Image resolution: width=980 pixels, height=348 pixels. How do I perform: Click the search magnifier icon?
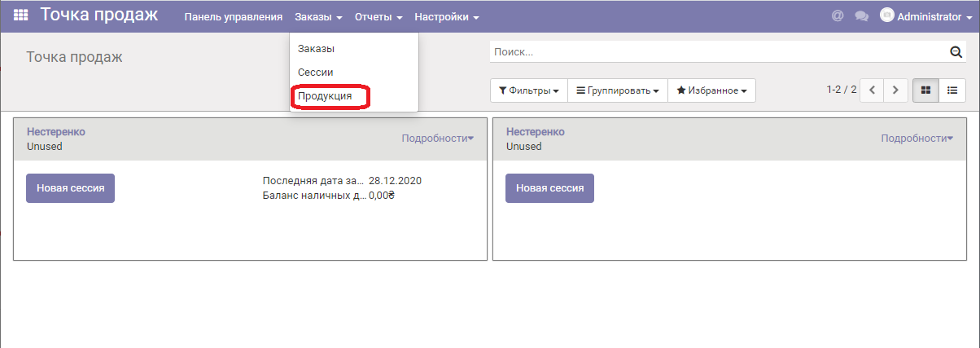click(x=956, y=52)
